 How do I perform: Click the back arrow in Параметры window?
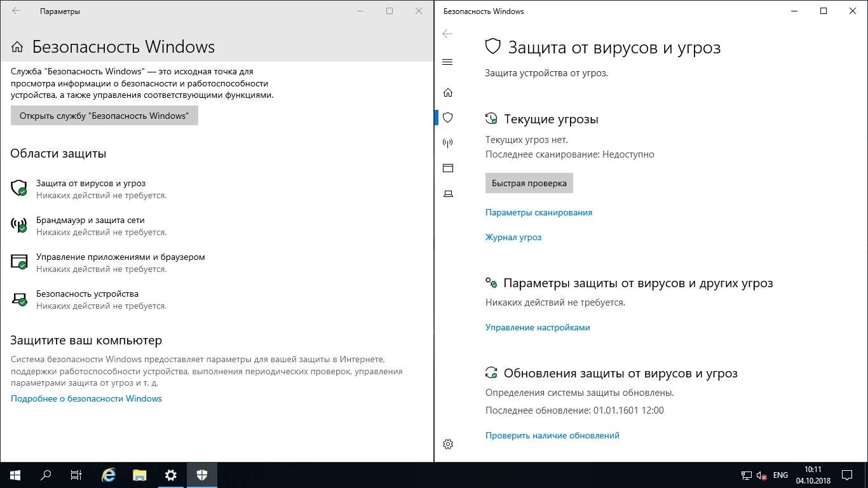coord(16,11)
